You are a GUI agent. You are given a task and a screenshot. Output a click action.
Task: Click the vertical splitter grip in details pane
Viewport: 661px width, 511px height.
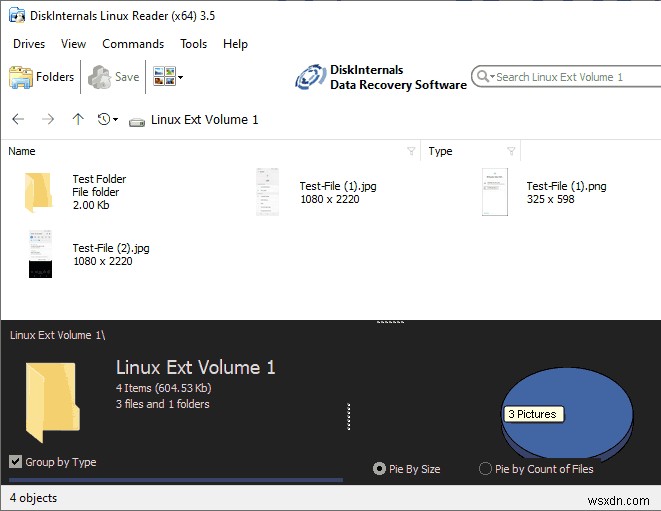point(349,417)
